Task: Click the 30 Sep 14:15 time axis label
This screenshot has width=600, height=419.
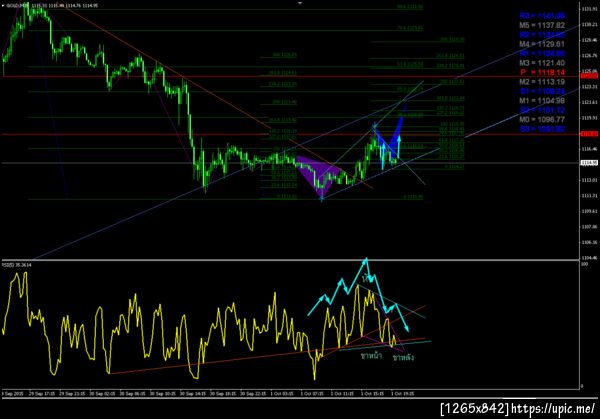Action: (x=193, y=393)
